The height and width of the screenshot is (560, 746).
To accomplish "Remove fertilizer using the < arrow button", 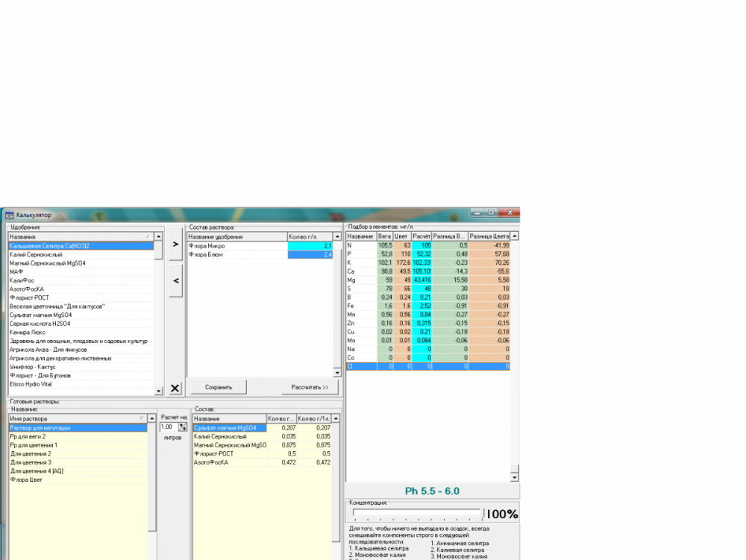I will (175, 281).
